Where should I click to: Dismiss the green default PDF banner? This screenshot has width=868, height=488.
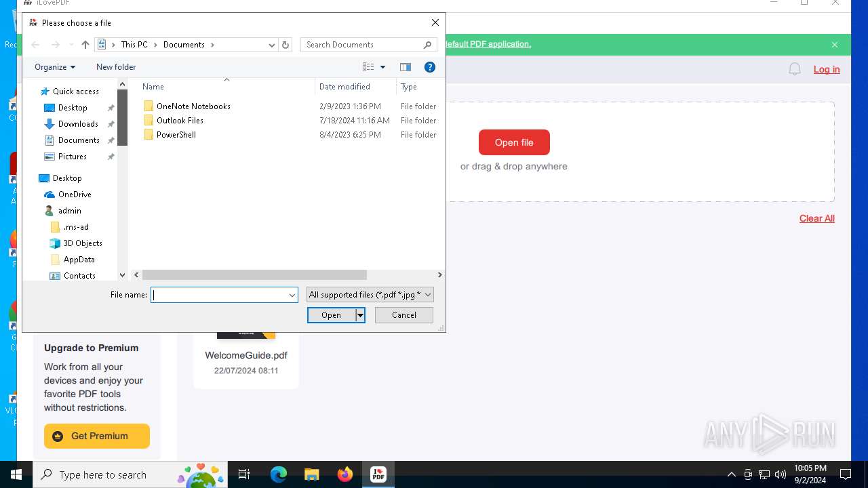(x=835, y=45)
